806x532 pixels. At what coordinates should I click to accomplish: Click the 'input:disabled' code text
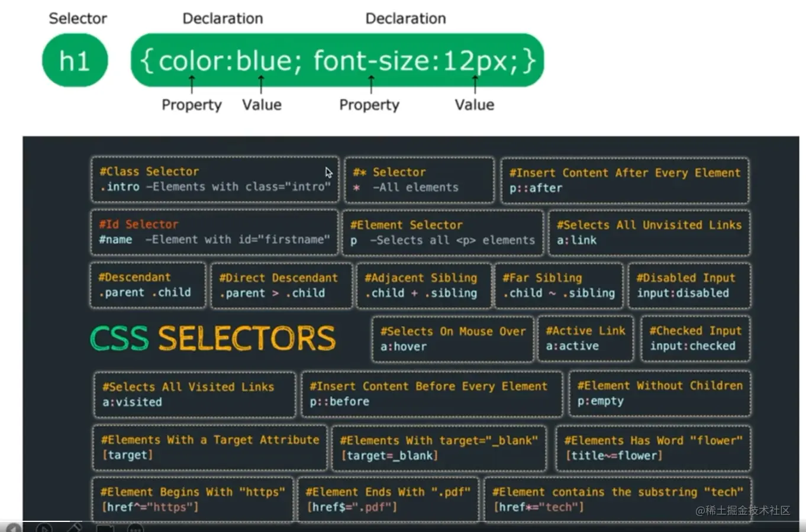(683, 293)
